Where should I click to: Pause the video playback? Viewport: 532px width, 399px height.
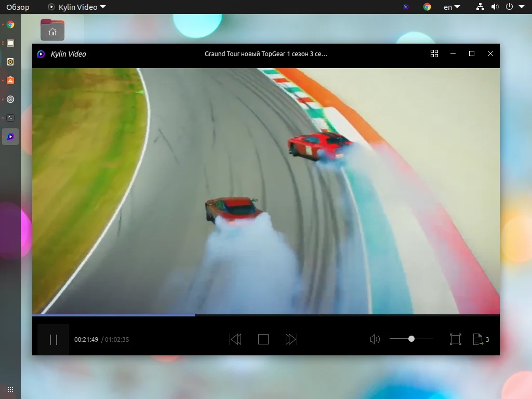click(x=54, y=339)
